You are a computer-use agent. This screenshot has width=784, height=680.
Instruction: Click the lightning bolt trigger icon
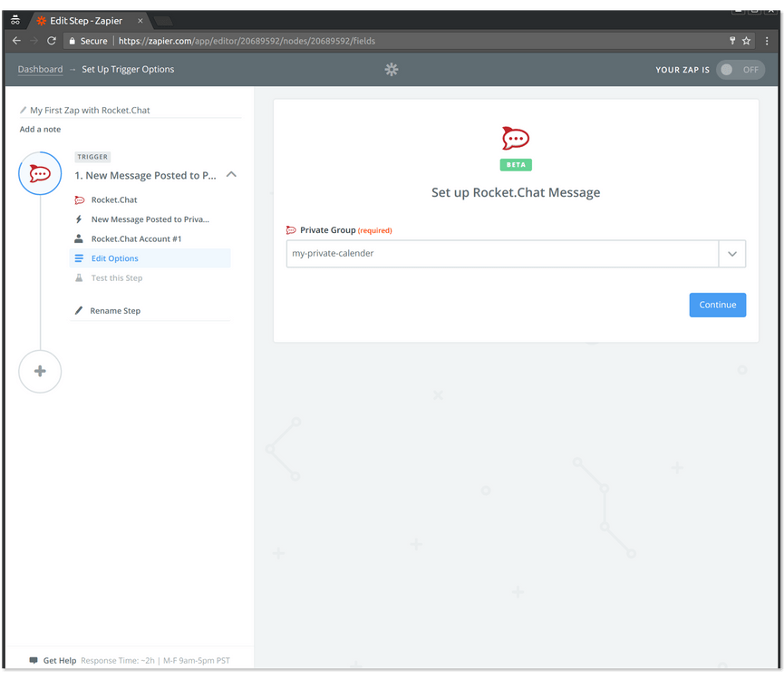pos(79,219)
